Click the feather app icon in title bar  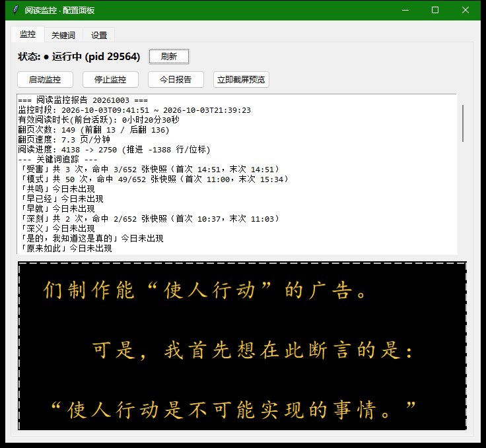pos(15,10)
